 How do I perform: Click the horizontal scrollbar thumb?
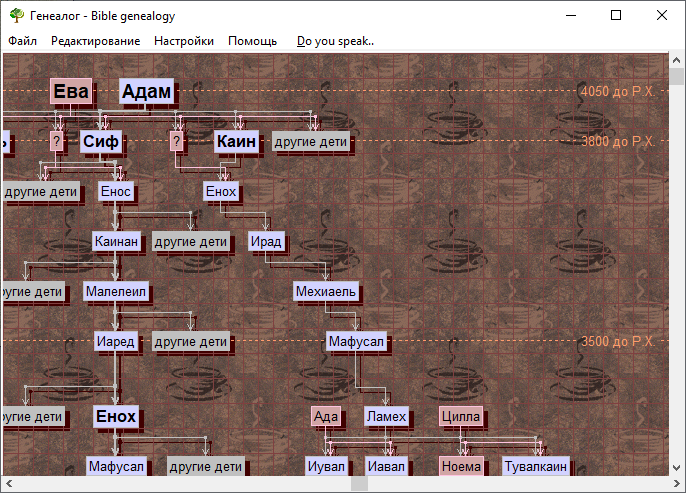(359, 484)
